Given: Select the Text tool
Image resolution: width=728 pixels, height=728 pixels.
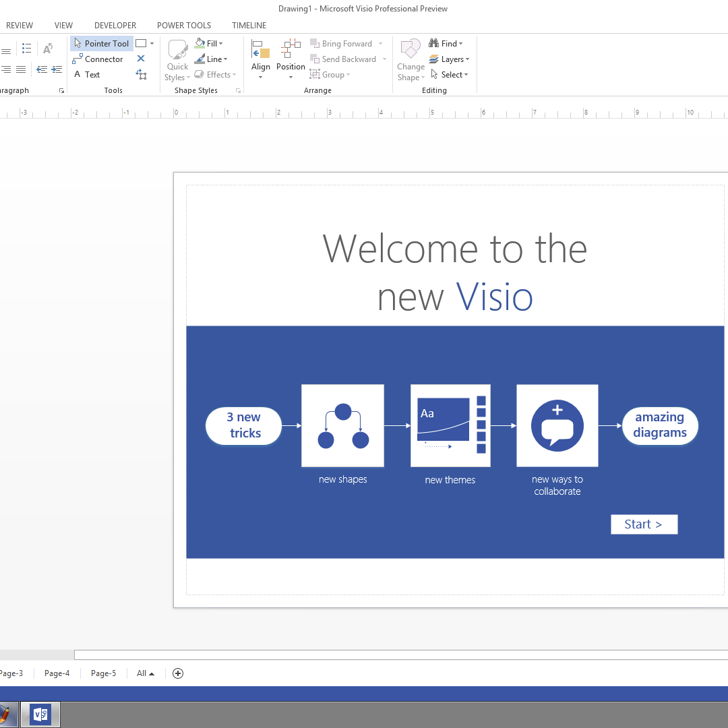Looking at the screenshot, I should pos(88,74).
